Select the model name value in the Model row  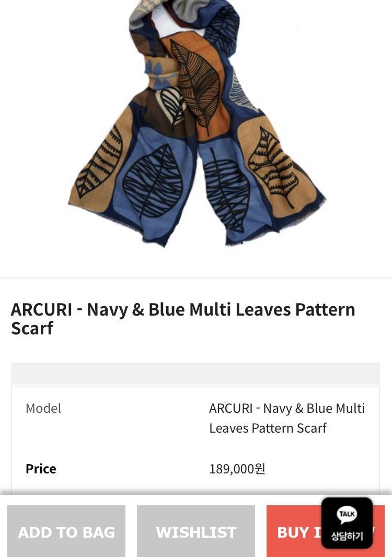(x=287, y=418)
